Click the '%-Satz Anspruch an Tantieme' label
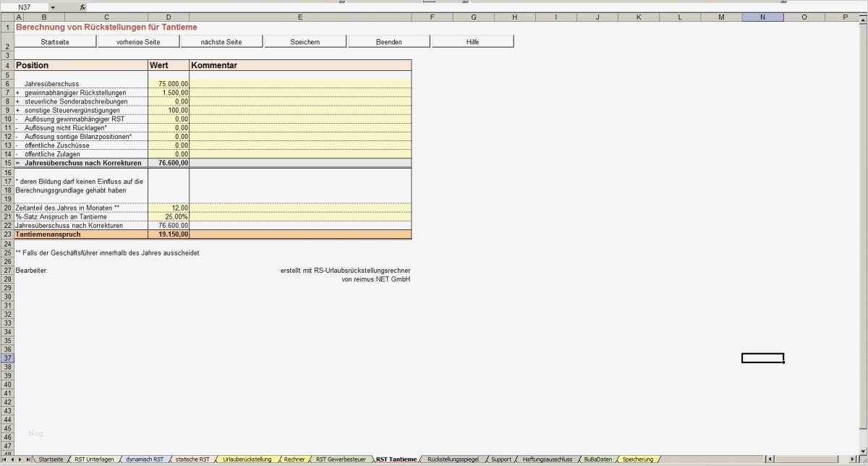 (61, 216)
